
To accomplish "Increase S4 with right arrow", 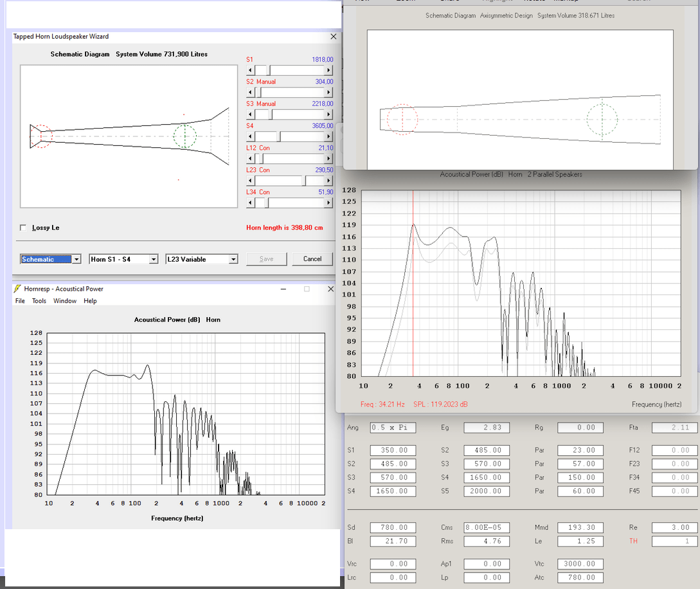I will pos(328,137).
